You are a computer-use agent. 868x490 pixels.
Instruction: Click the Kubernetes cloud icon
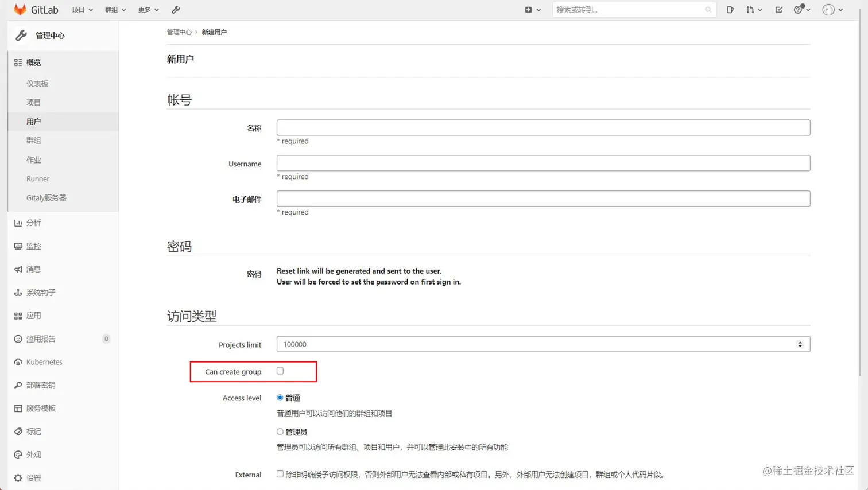coord(18,362)
